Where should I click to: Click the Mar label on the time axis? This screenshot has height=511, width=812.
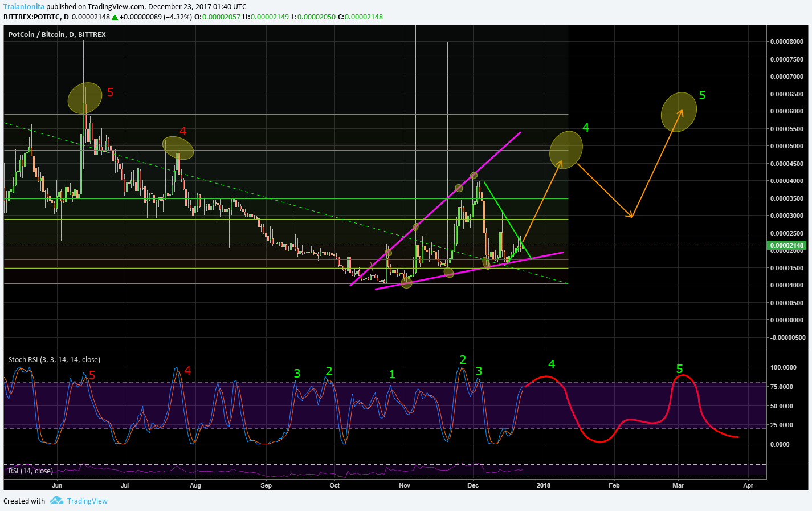[678, 485]
